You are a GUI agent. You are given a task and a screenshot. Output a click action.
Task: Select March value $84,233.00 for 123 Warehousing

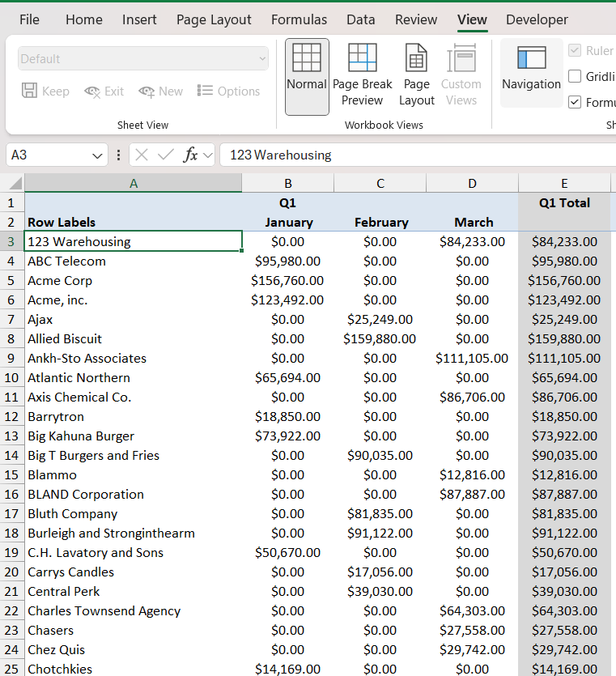[473, 241]
